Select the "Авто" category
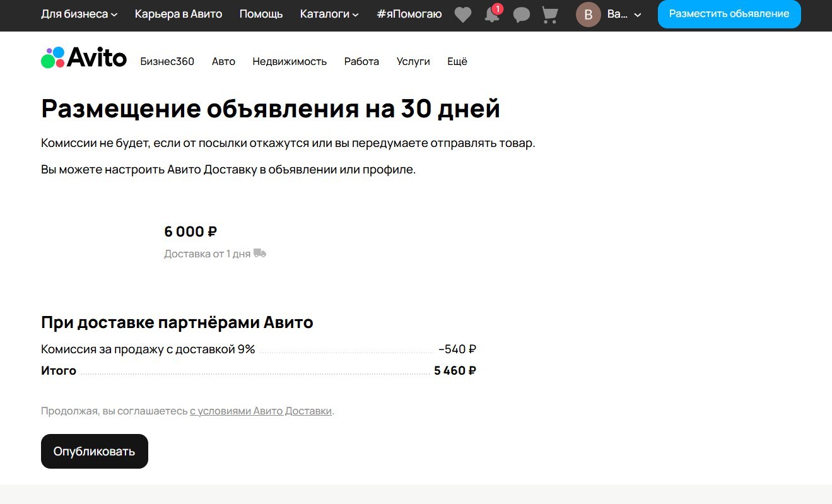832x504 pixels. 223,61
